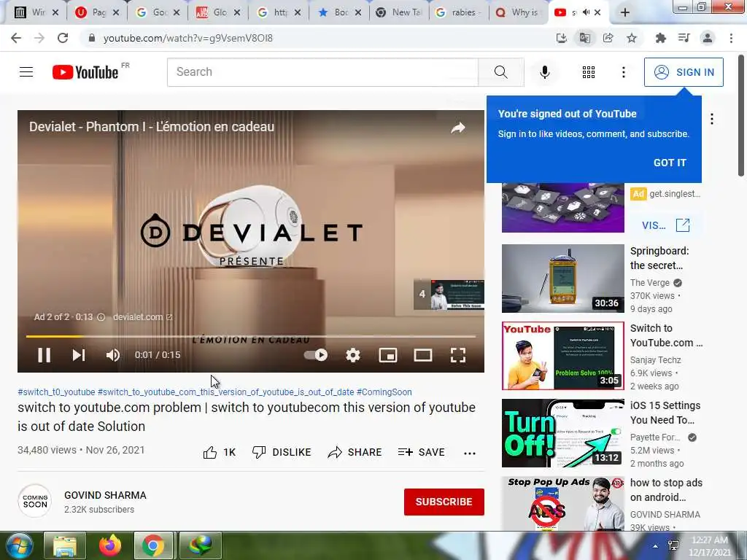Start voice search with microphone icon
747x560 pixels.
(544, 72)
